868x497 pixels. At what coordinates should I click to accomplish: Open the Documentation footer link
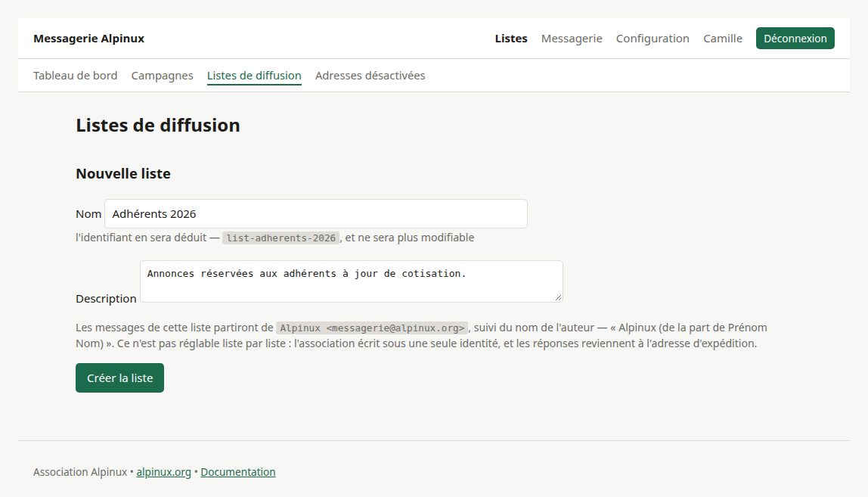coord(238,472)
